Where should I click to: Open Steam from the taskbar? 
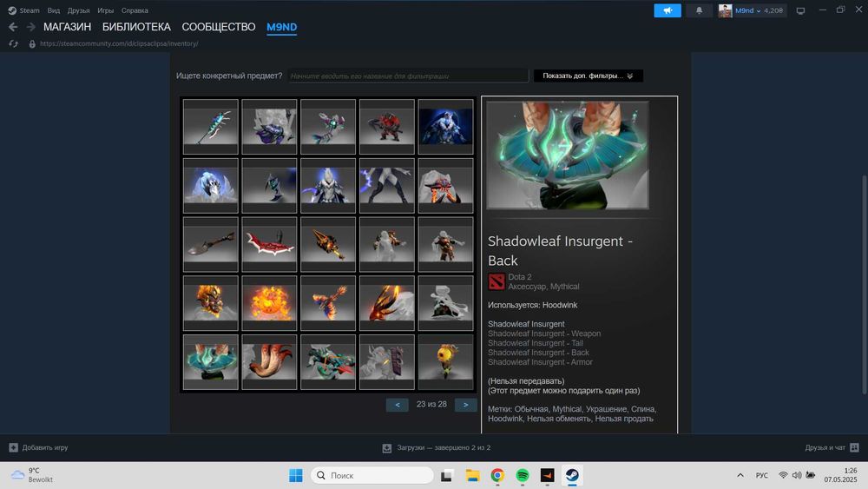pyautogui.click(x=572, y=475)
